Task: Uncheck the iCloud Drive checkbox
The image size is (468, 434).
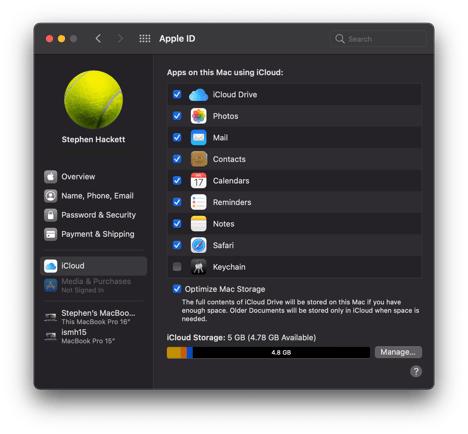Action: (x=177, y=94)
